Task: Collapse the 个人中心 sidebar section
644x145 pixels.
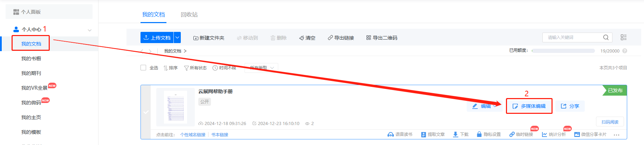Action: (x=90, y=30)
